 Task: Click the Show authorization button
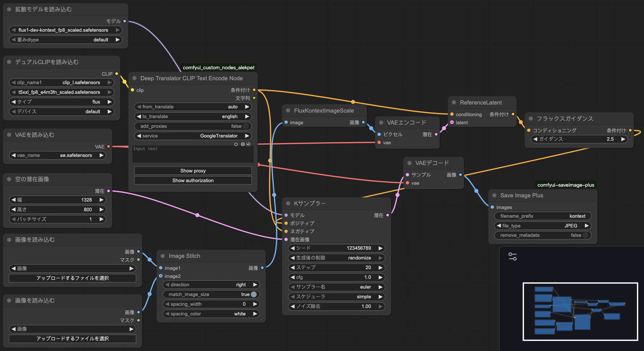(193, 181)
